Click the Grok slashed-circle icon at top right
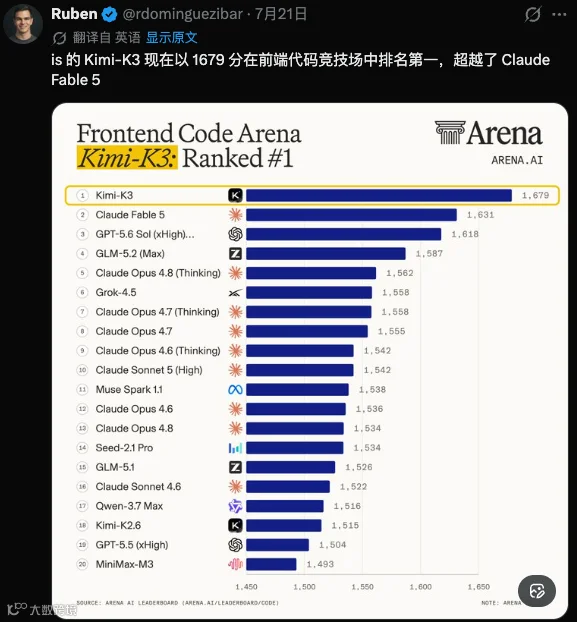The width and height of the screenshot is (577, 622). pyautogui.click(x=533, y=15)
